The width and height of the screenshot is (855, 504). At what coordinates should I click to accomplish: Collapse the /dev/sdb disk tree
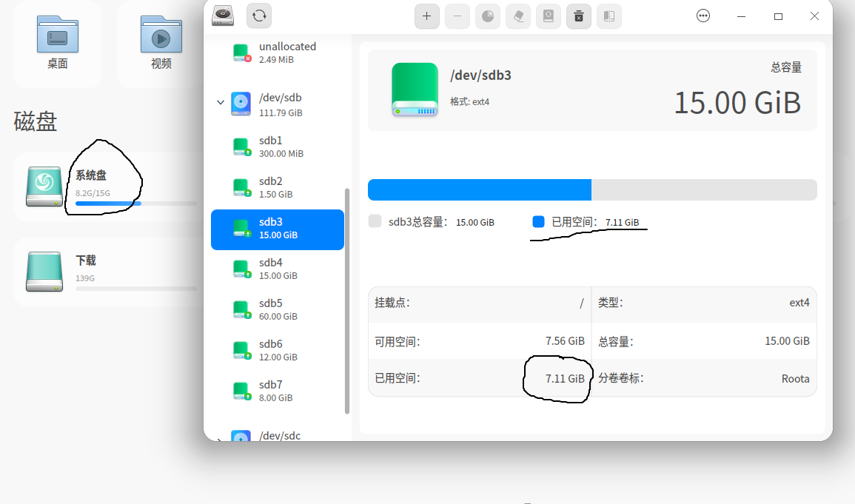(x=221, y=102)
